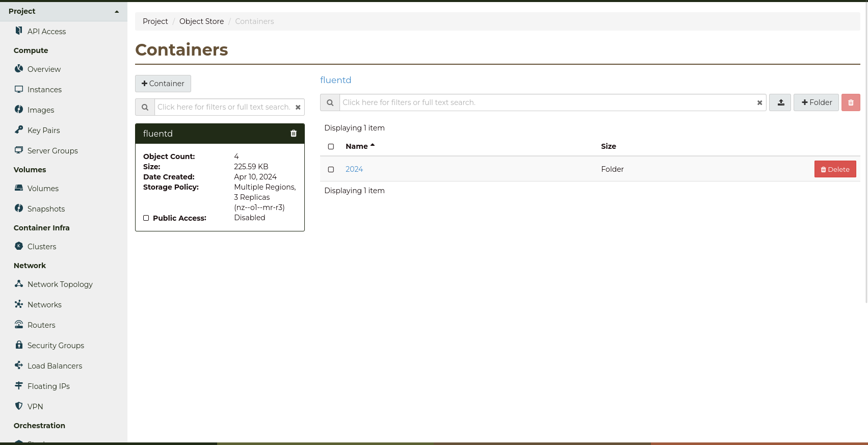Click the red trash delete-selected button

(851, 102)
